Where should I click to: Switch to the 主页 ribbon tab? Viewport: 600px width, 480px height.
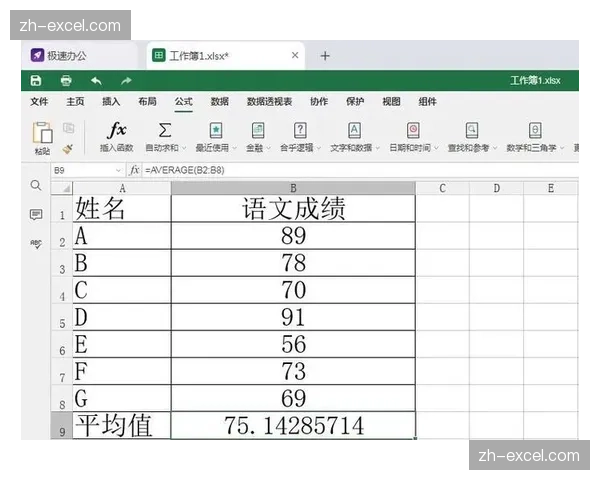point(75,102)
